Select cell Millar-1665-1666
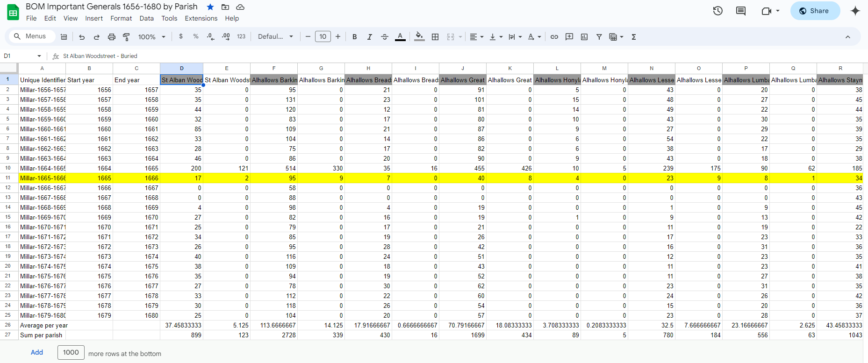The width and height of the screenshot is (868, 363). 42,178
